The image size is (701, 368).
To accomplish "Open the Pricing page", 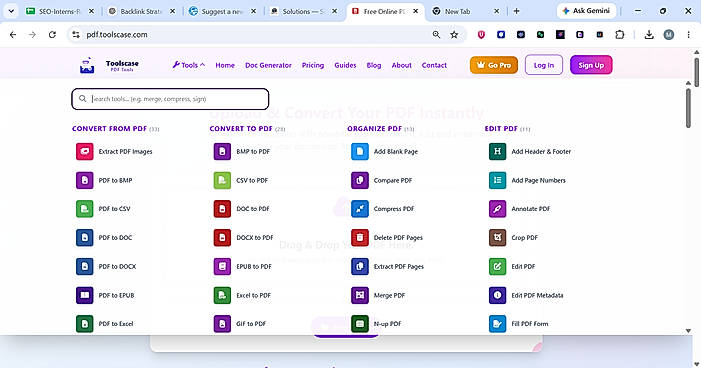I will [313, 65].
